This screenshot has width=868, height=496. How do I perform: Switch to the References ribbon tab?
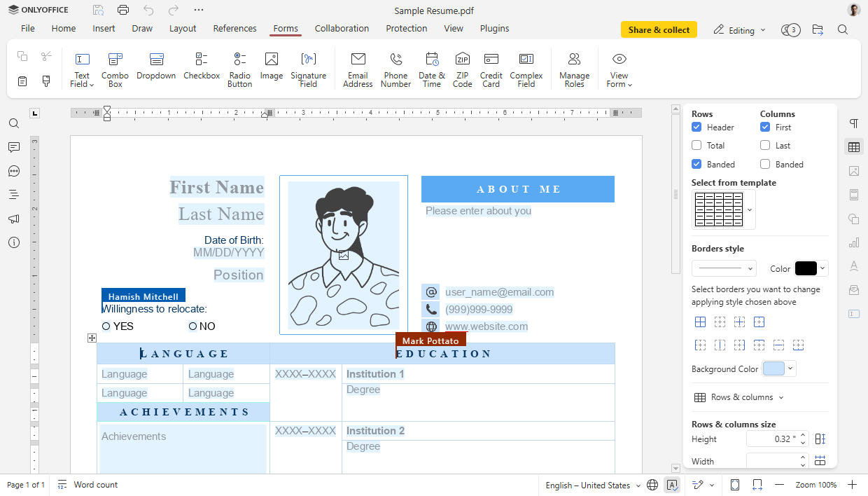pyautogui.click(x=234, y=29)
